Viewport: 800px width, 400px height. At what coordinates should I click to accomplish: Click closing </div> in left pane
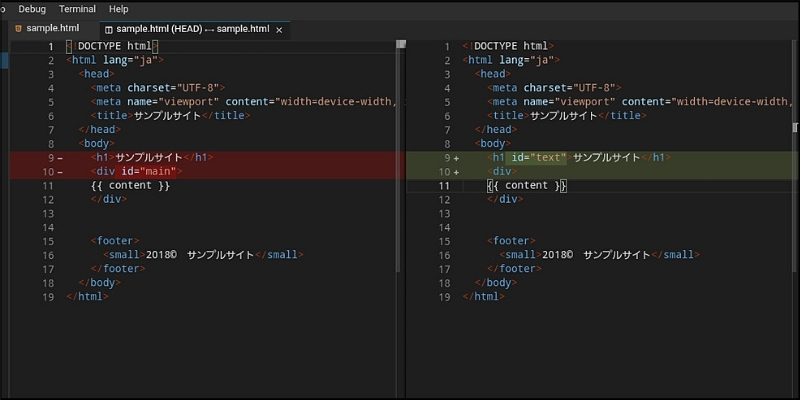pyautogui.click(x=109, y=199)
